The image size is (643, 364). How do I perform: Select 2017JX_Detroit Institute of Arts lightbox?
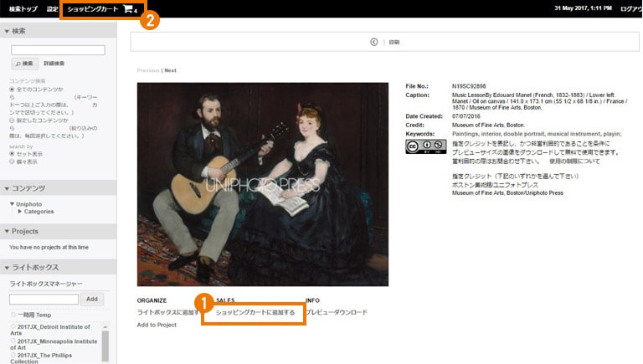point(13,326)
